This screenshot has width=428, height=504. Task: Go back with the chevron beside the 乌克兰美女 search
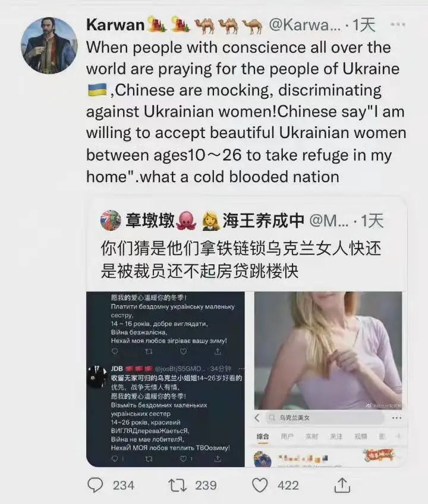(x=257, y=418)
